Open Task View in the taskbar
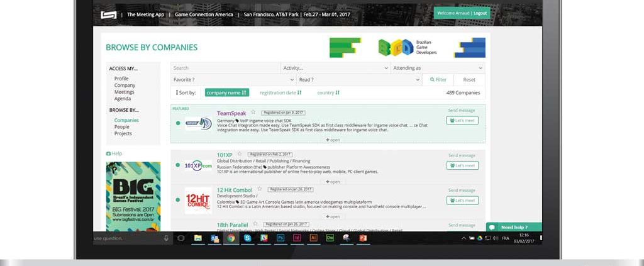 pos(180,238)
